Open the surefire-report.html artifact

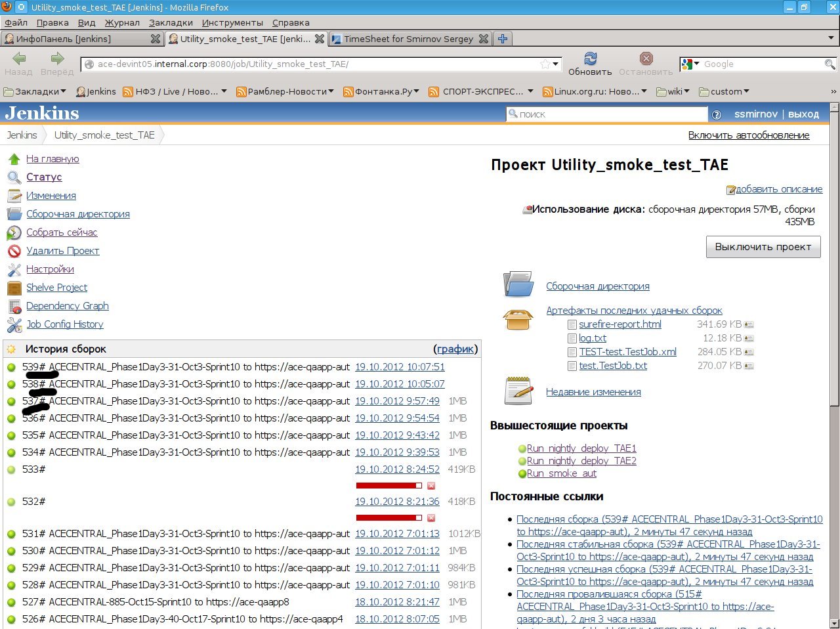pos(620,324)
